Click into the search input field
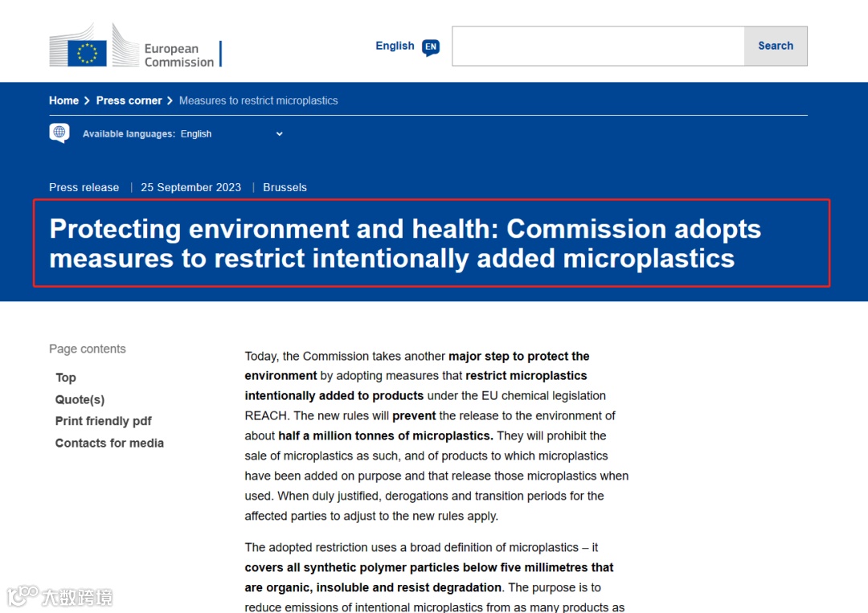 (599, 46)
